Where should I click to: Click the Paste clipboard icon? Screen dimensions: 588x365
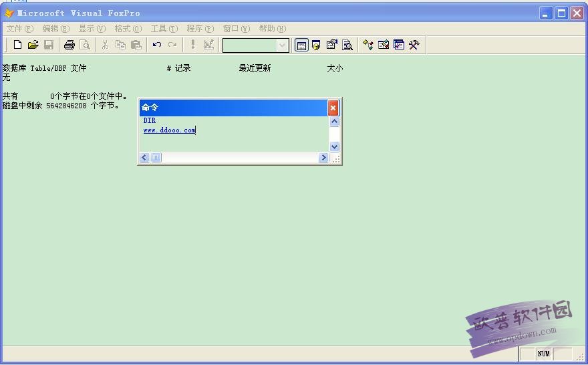(x=136, y=45)
